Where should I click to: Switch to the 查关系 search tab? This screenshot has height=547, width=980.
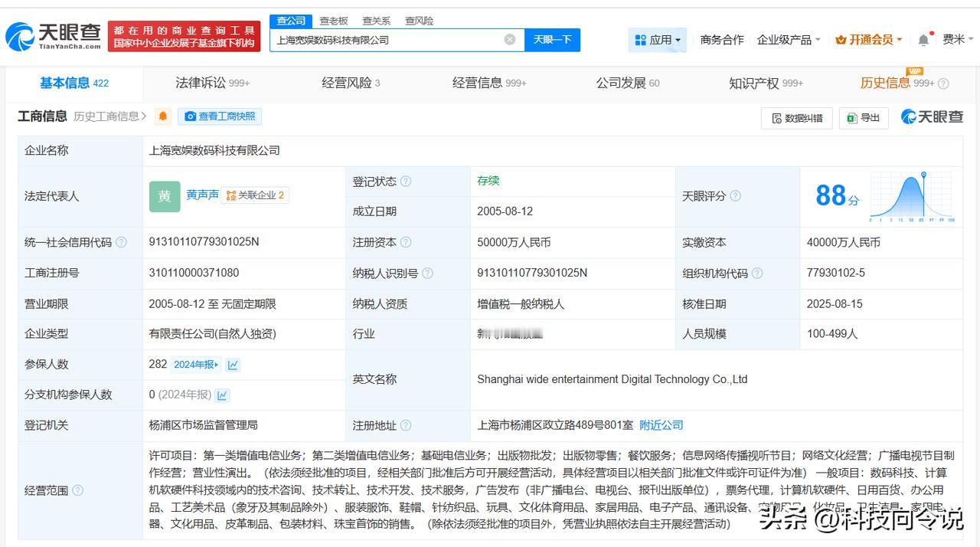[x=377, y=21]
